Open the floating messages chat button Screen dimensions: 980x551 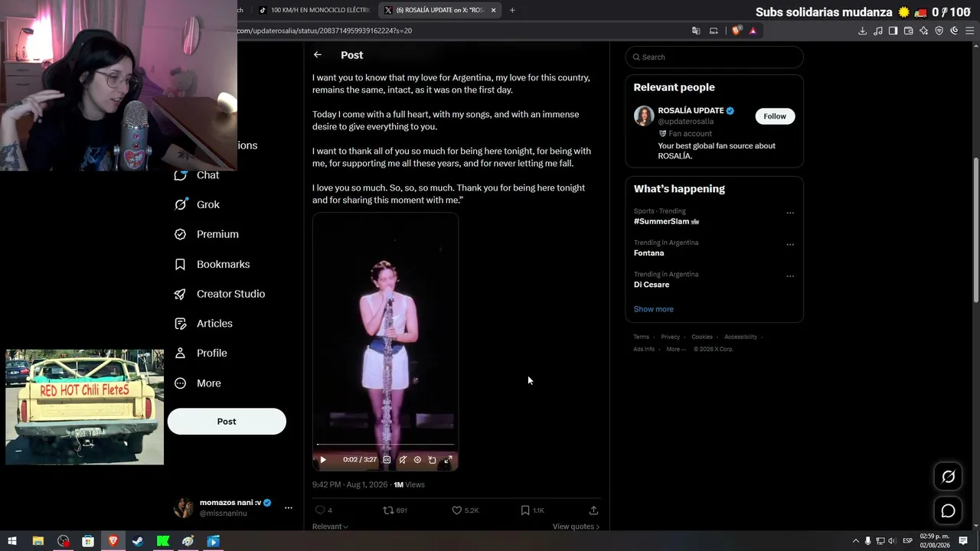click(x=948, y=510)
